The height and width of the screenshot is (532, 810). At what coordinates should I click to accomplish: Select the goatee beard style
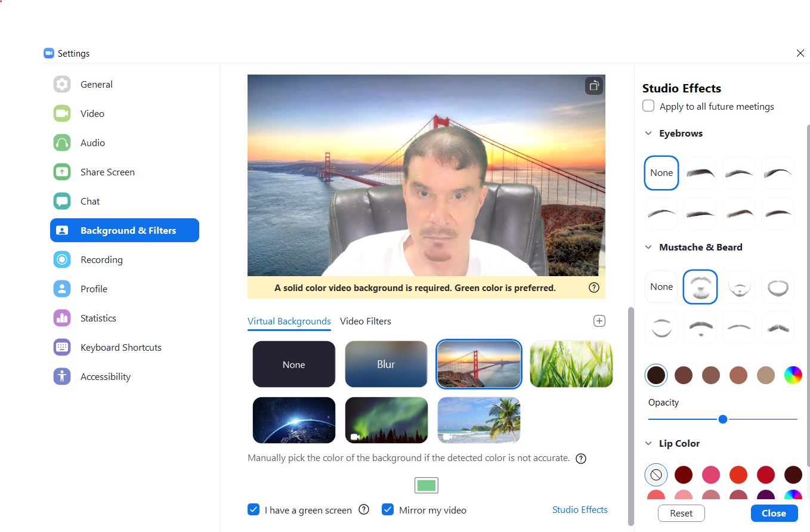pyautogui.click(x=739, y=287)
